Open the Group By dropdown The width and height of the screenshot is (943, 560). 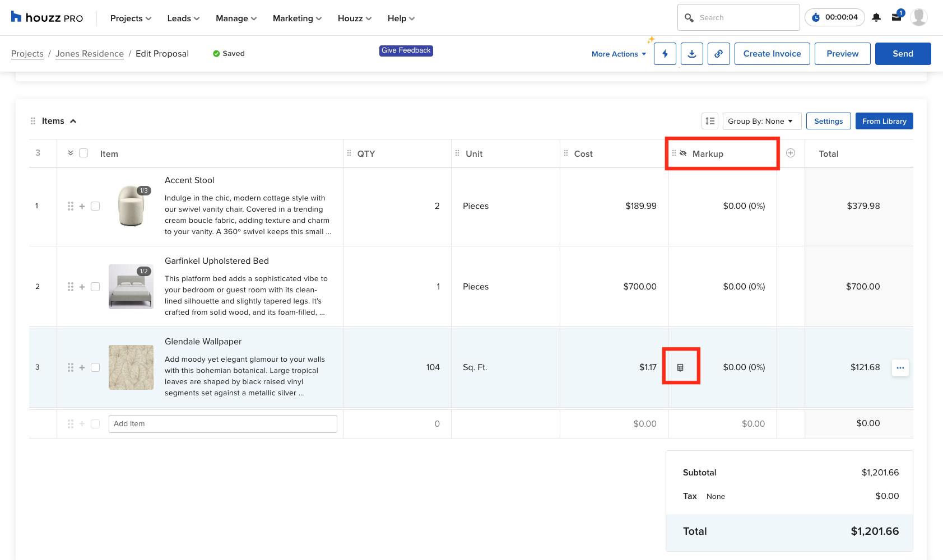(x=761, y=121)
